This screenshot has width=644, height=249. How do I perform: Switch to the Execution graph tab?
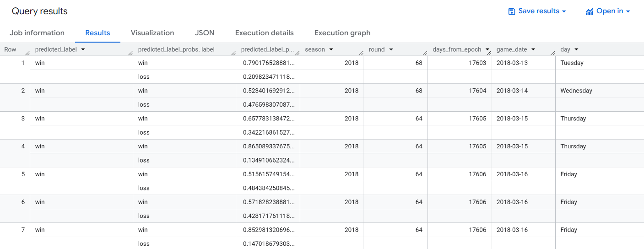[x=342, y=33]
